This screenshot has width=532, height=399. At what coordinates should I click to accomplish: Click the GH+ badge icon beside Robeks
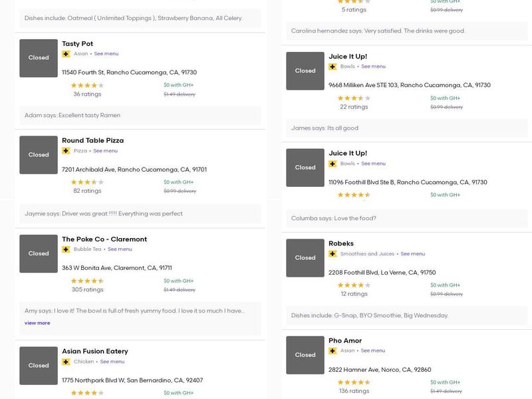point(332,254)
